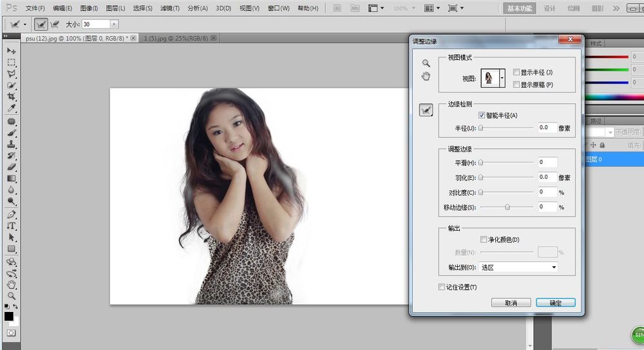Image resolution: width=644 pixels, height=350 pixels.
Task: Expand the 视图 view mode thumbnail dropdown
Action: [502, 77]
